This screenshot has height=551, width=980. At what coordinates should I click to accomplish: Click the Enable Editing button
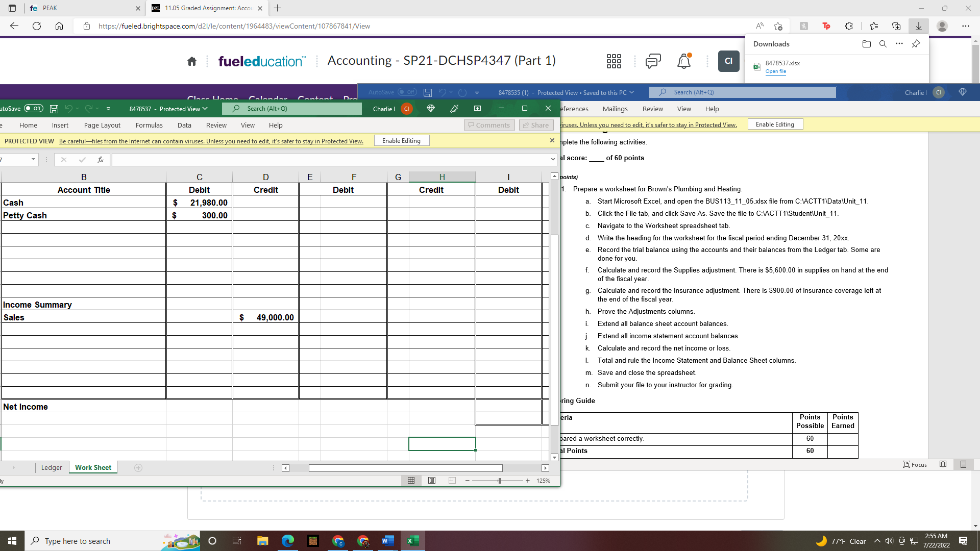[x=401, y=140]
